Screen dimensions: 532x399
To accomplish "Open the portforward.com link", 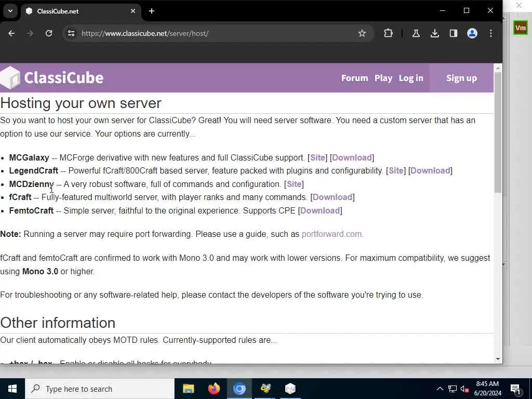I will (331, 234).
